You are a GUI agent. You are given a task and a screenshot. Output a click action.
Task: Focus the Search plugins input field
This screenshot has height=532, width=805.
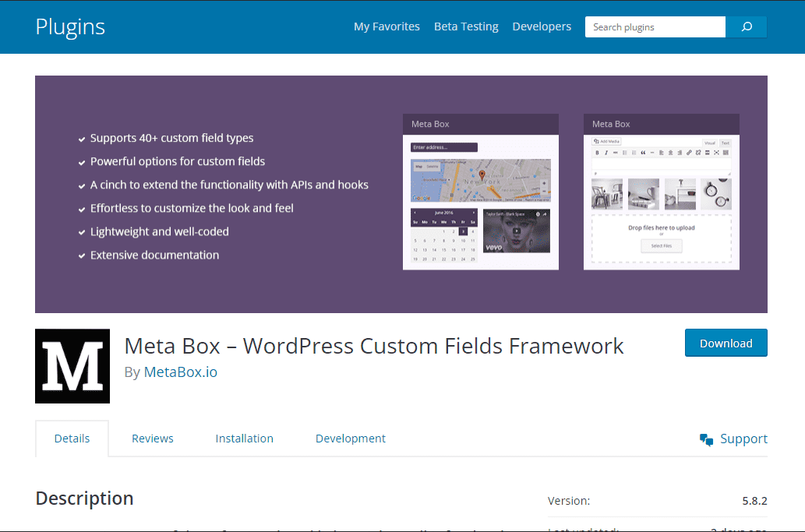[655, 26]
